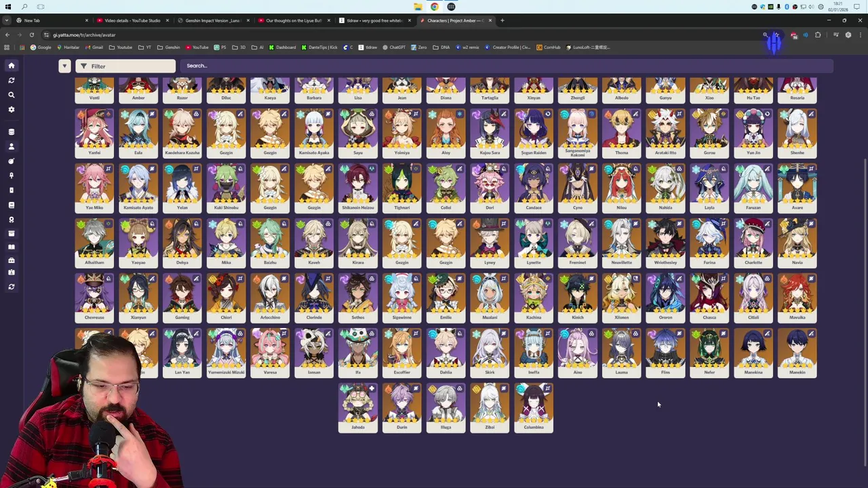
Task: Select the Yoimiya character card
Action: [x=402, y=133]
